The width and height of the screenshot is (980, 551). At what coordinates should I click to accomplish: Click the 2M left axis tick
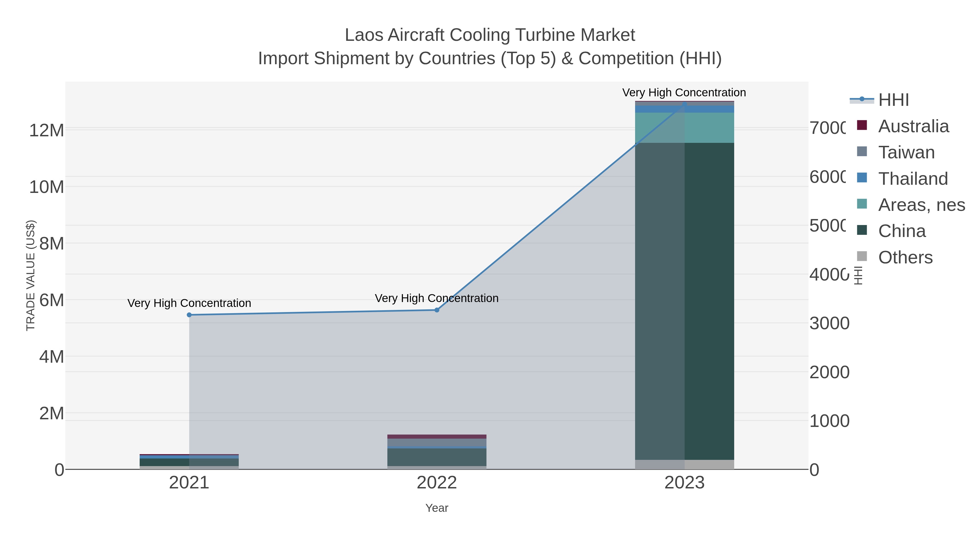52,413
